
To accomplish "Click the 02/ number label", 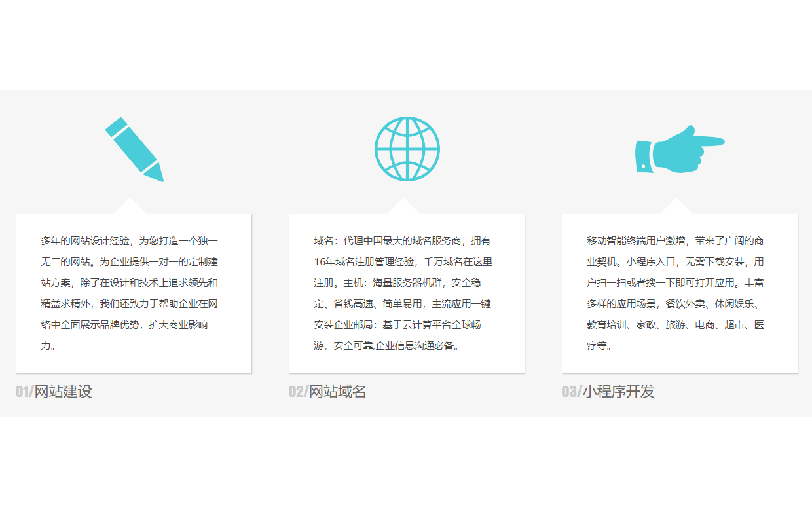I will click(298, 392).
